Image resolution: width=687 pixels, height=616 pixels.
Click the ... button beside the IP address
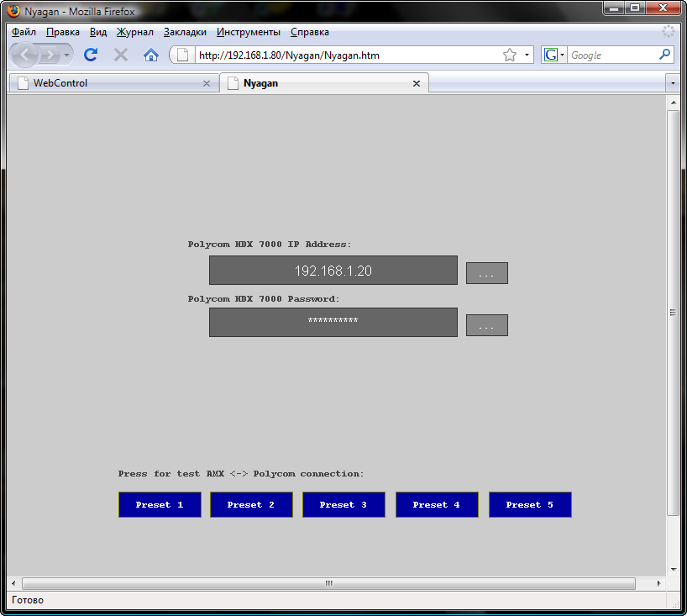[x=487, y=273]
